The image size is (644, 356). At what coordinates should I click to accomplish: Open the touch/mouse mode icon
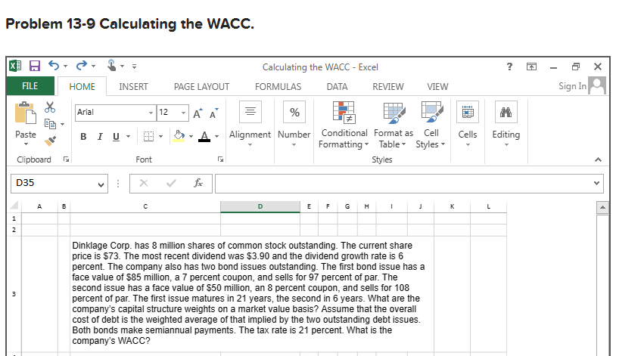112,65
